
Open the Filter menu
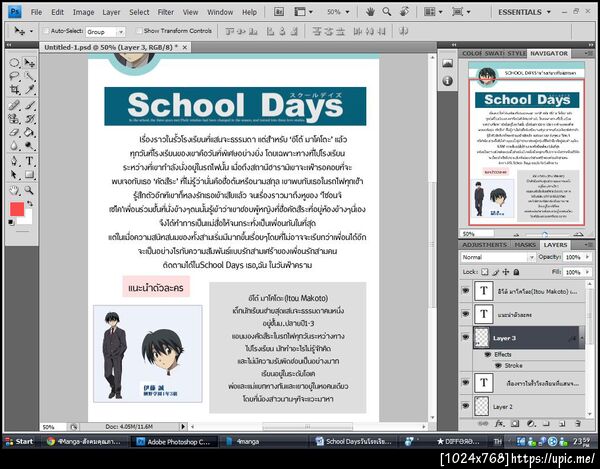pos(166,12)
